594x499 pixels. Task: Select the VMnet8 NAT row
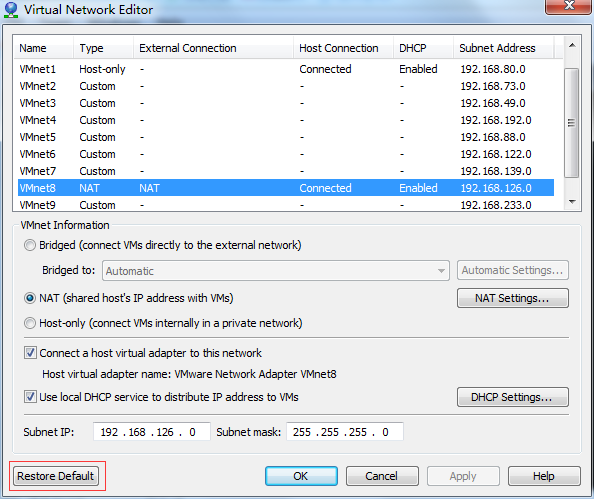point(286,188)
